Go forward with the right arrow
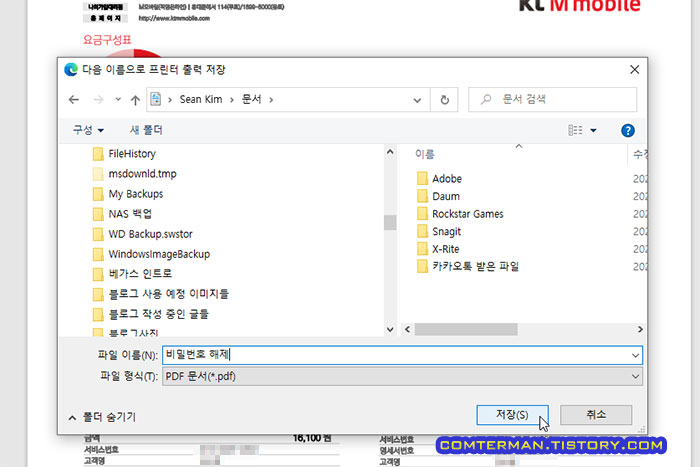This screenshot has width=700, height=467. (98, 100)
